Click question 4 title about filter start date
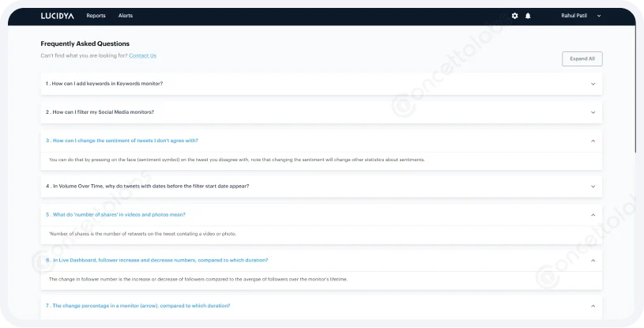 148,187
